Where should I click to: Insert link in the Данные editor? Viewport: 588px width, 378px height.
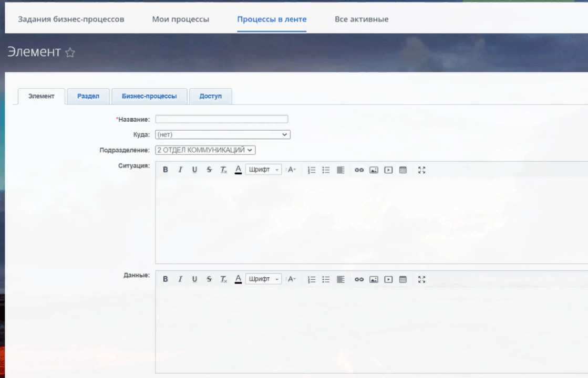[x=359, y=279]
